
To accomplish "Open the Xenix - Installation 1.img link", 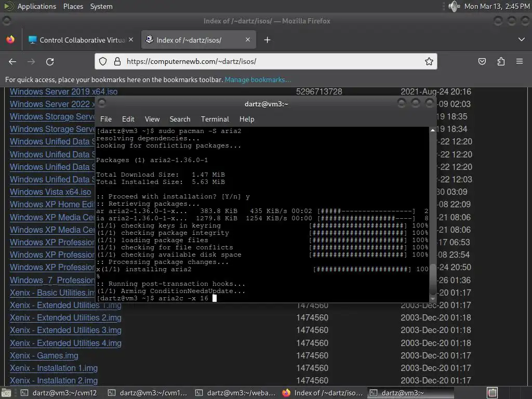I will 54,368.
